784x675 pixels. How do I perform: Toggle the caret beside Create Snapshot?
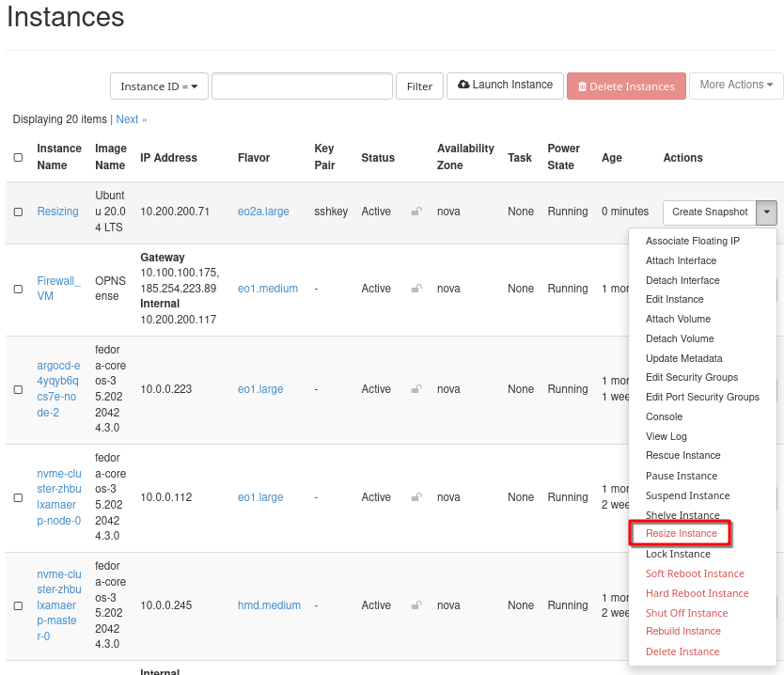pyautogui.click(x=768, y=212)
